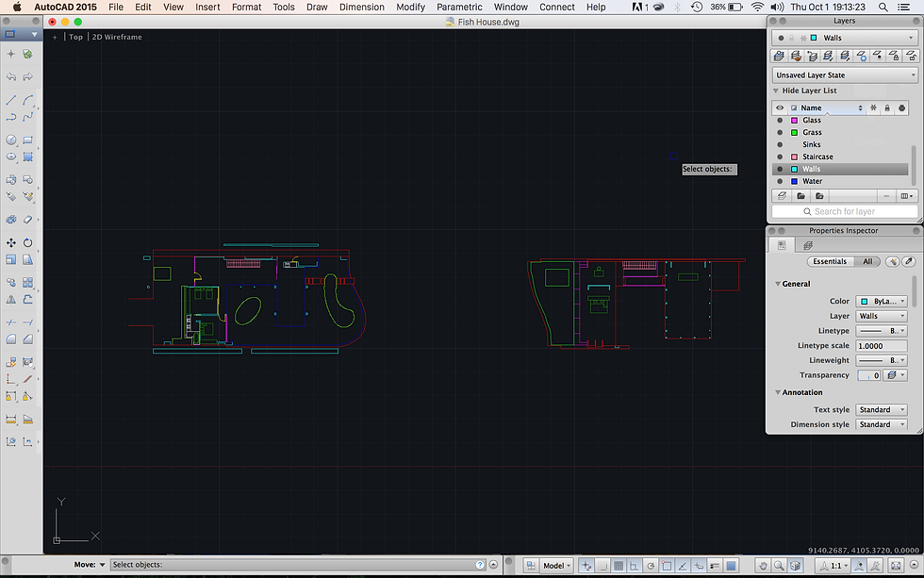
Task: Select the Rectangle draw tool
Action: 27,140
